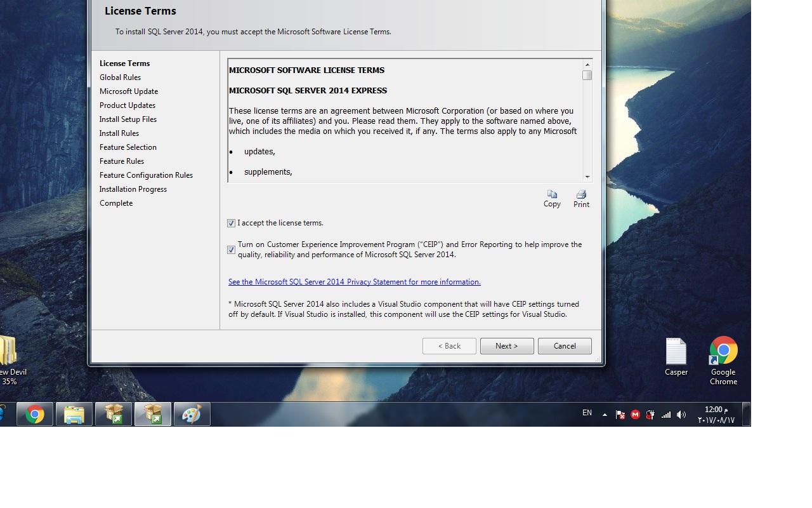Select Install Rules step in sidebar
Image resolution: width=812 pixels, height=508 pixels.
(x=119, y=133)
